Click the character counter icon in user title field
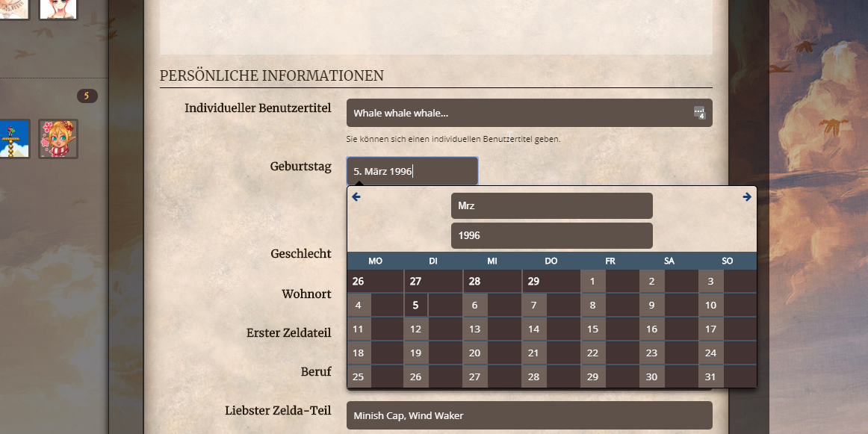This screenshot has width=868, height=434. point(699,113)
